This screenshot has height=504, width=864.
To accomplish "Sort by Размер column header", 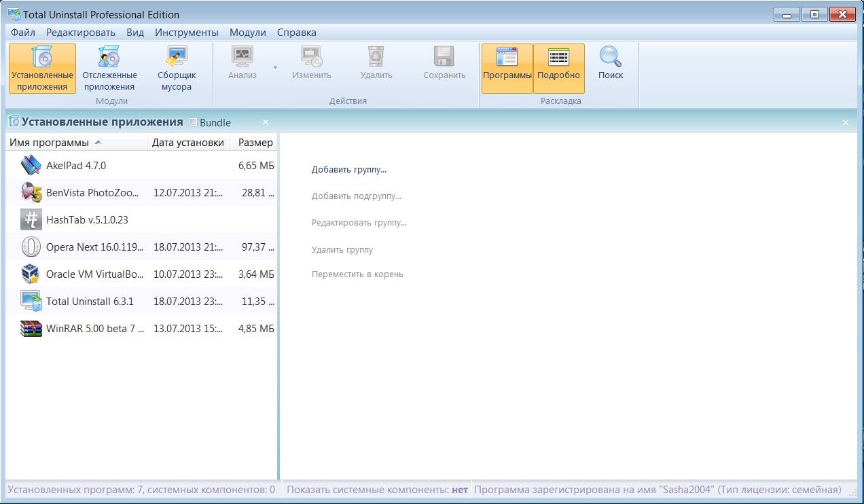I will [253, 143].
